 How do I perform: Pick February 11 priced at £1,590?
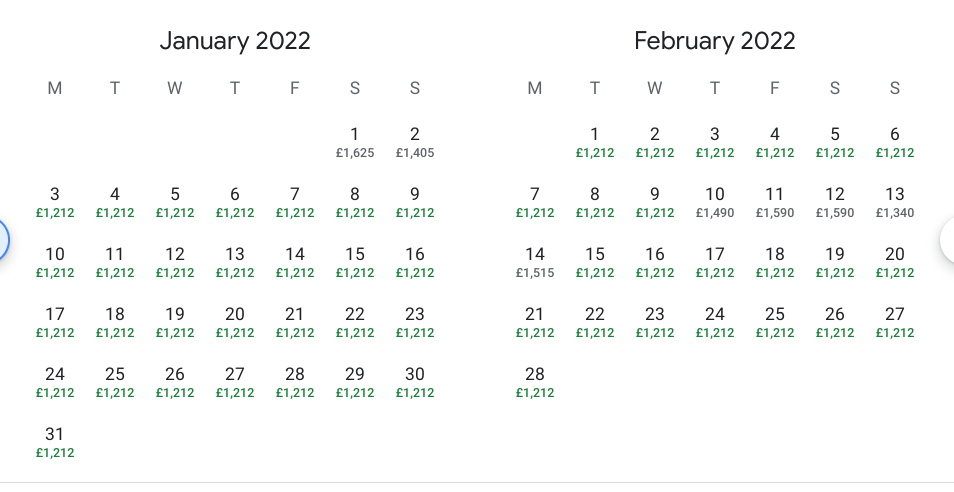[775, 202]
